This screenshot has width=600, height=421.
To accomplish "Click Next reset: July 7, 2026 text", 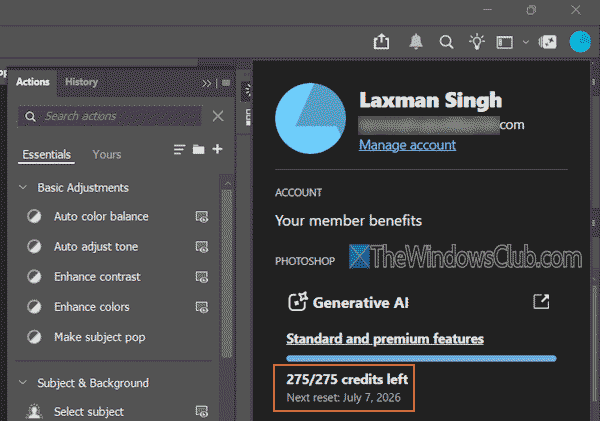I will pos(344,398).
